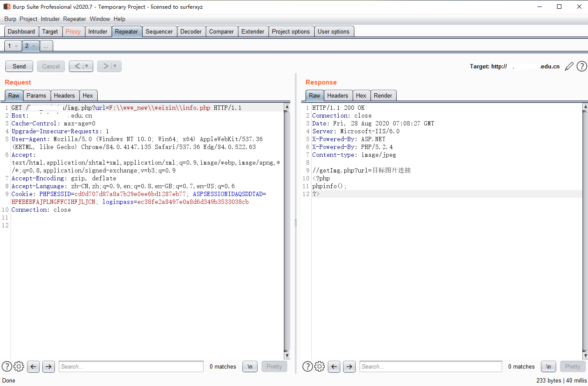The height and width of the screenshot is (386, 588).
Task: Toggle \n display in response panel
Action: click(548, 366)
